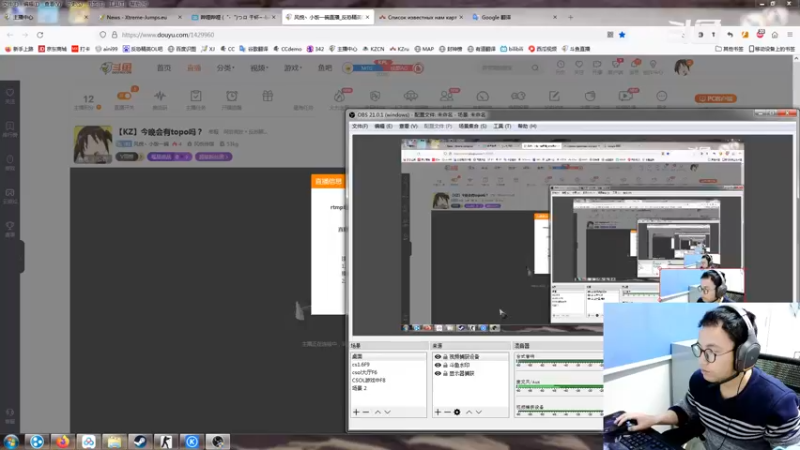The width and height of the screenshot is (800, 450).
Task: Click Douyu logo in site header
Action: [x=116, y=68]
